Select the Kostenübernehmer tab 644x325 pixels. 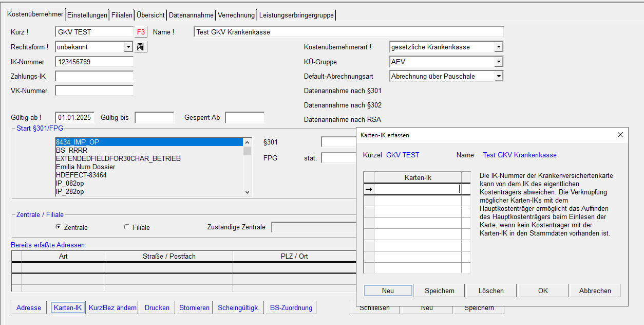tap(35, 14)
